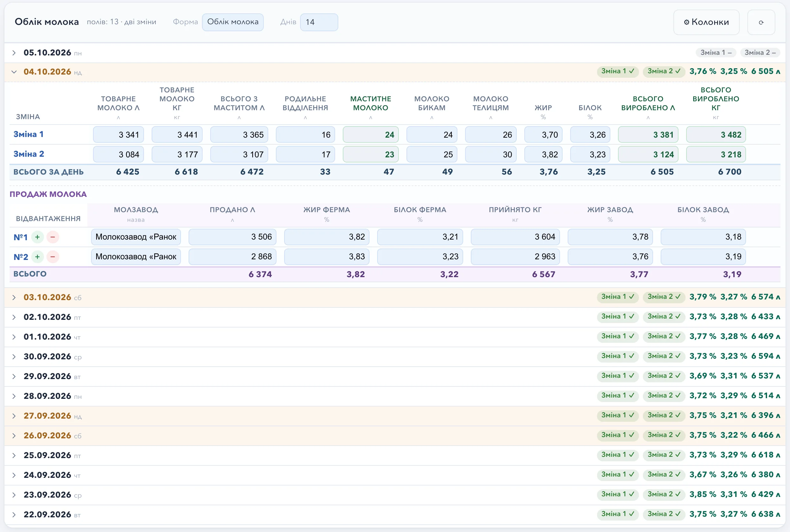
Task: Click the Зміна 1 row label
Action: [x=28, y=134]
